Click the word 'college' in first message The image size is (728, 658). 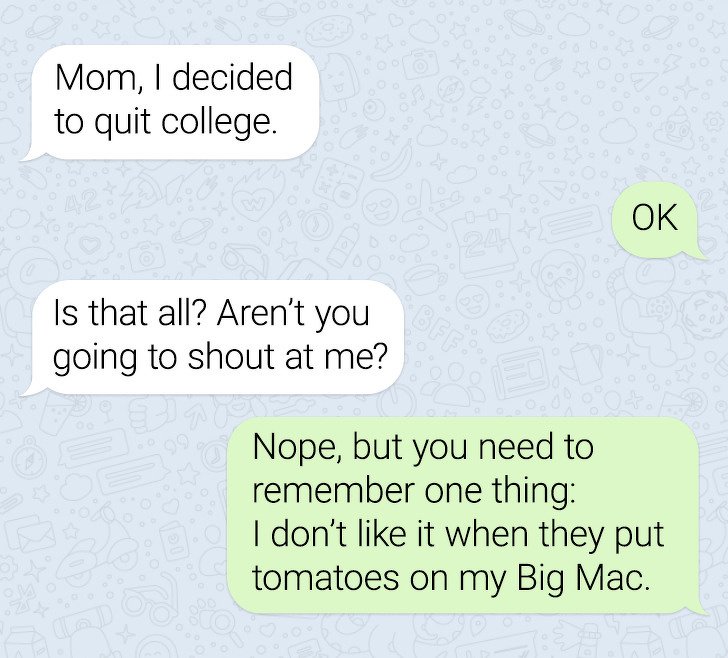[x=219, y=122]
